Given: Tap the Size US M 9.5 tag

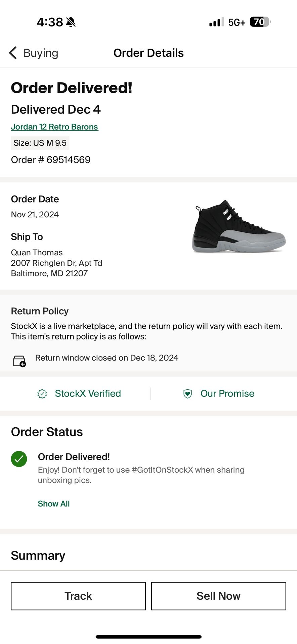Looking at the screenshot, I should click(40, 143).
